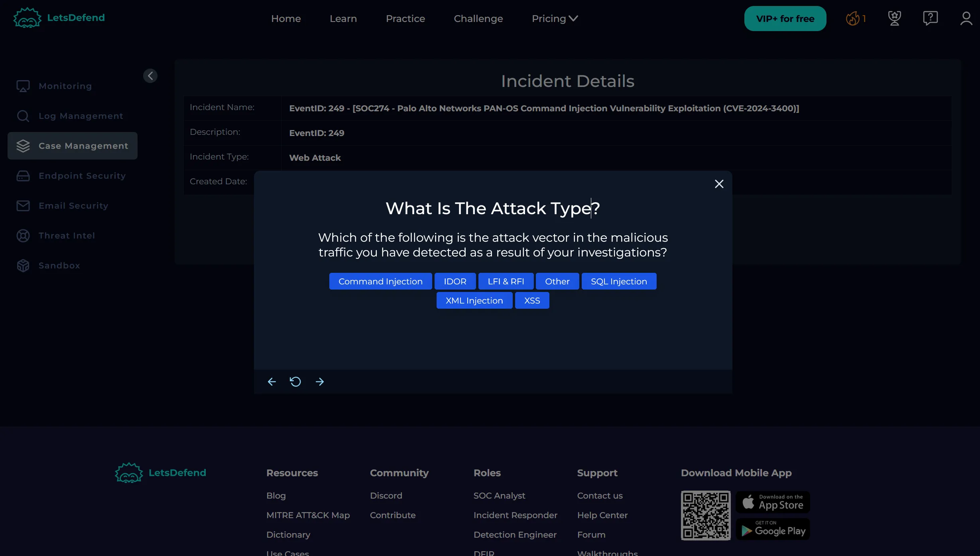Viewport: 980px width, 556px height.
Task: Click the forward arrow in playbook
Action: click(320, 382)
